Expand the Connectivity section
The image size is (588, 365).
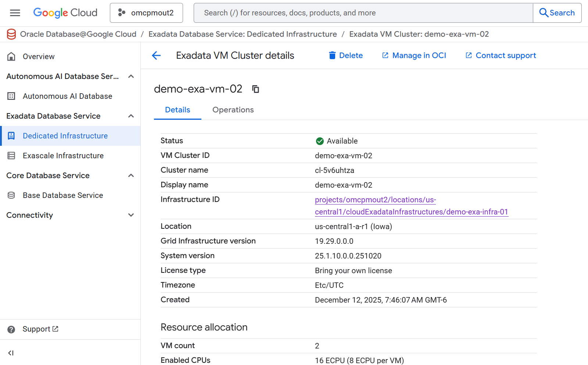(131, 215)
